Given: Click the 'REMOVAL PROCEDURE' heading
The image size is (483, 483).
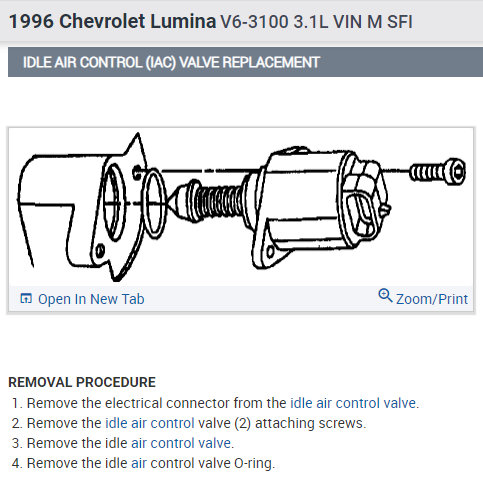Looking at the screenshot, I should coord(82,382).
